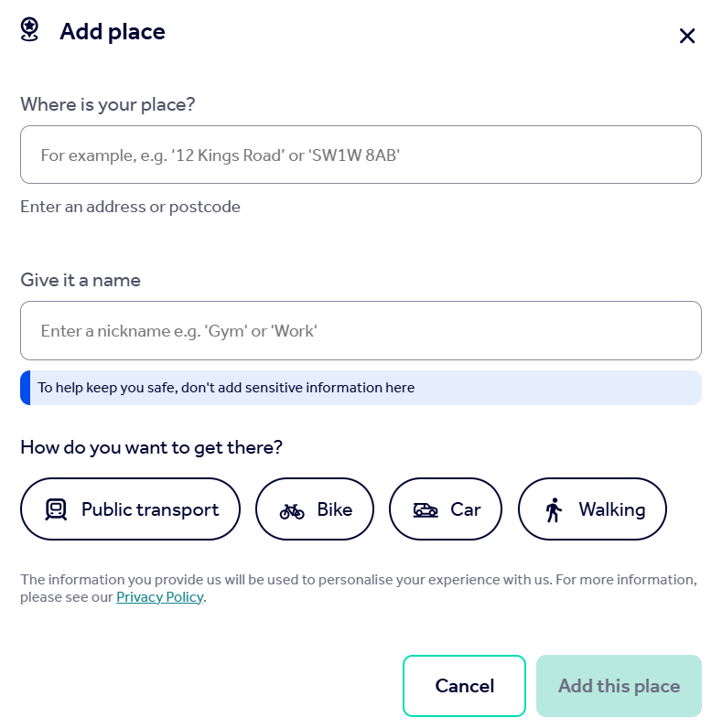Click the 'Enter an address or postcode' hint
This screenshot has width=722, height=728.
[x=131, y=207]
